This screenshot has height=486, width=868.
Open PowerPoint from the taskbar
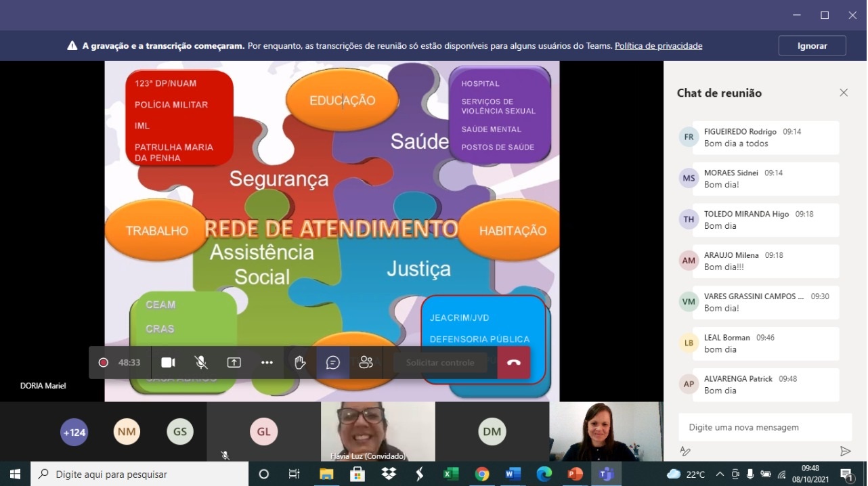click(576, 474)
